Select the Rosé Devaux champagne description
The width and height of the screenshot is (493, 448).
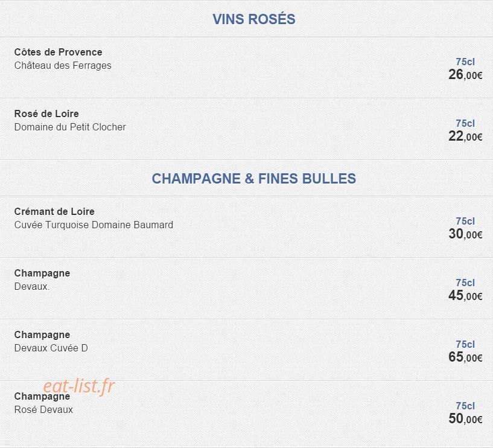click(x=43, y=409)
